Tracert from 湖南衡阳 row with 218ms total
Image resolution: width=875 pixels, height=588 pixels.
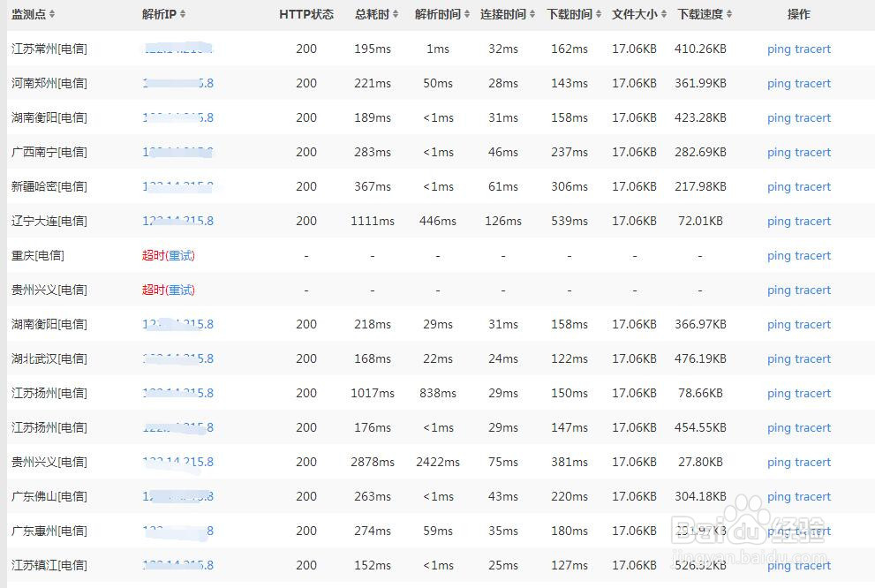pos(813,325)
